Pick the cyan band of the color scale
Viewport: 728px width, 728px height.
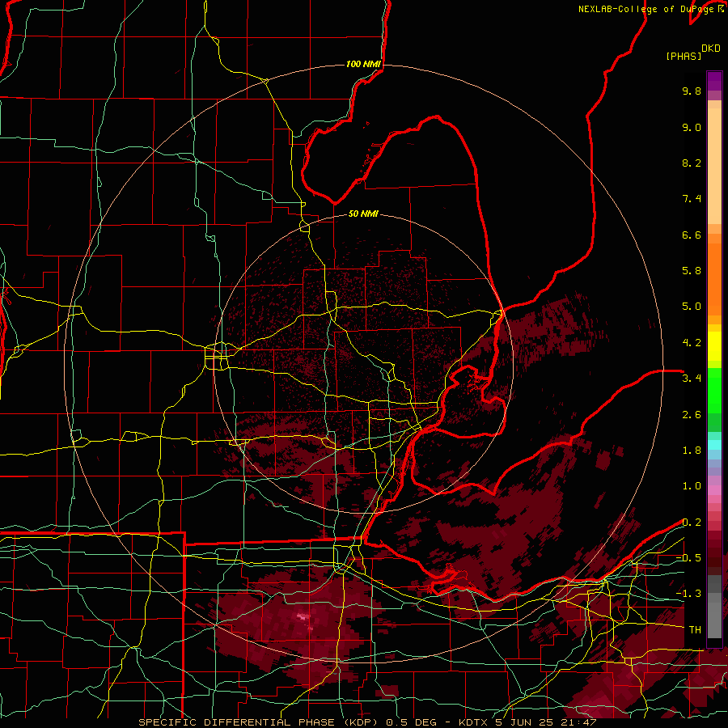click(x=714, y=445)
